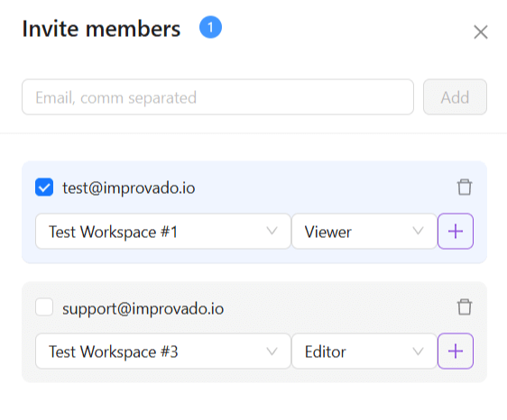
Task: Click the Add button
Action: 455,97
